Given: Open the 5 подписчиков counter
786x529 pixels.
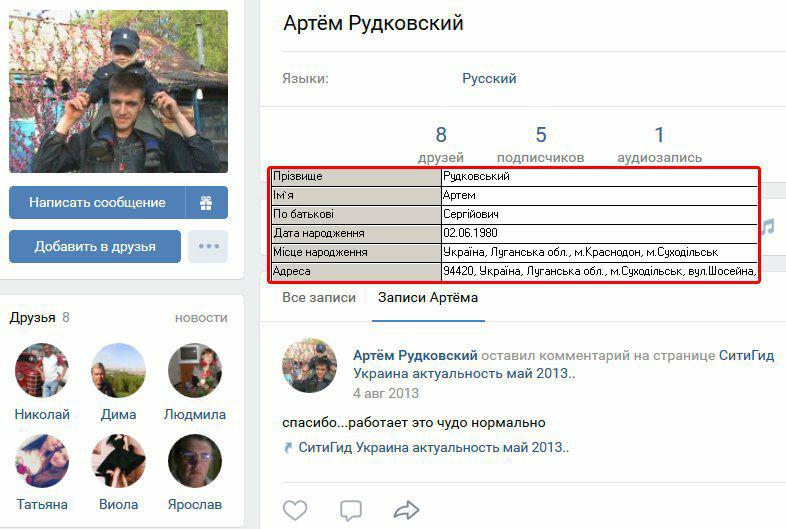Looking at the screenshot, I should [x=540, y=144].
